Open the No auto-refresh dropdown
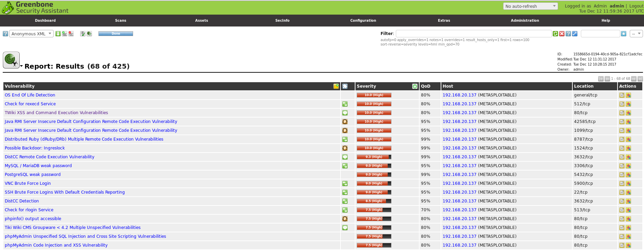Image resolution: width=644 pixels, height=250 pixels. tap(531, 6)
